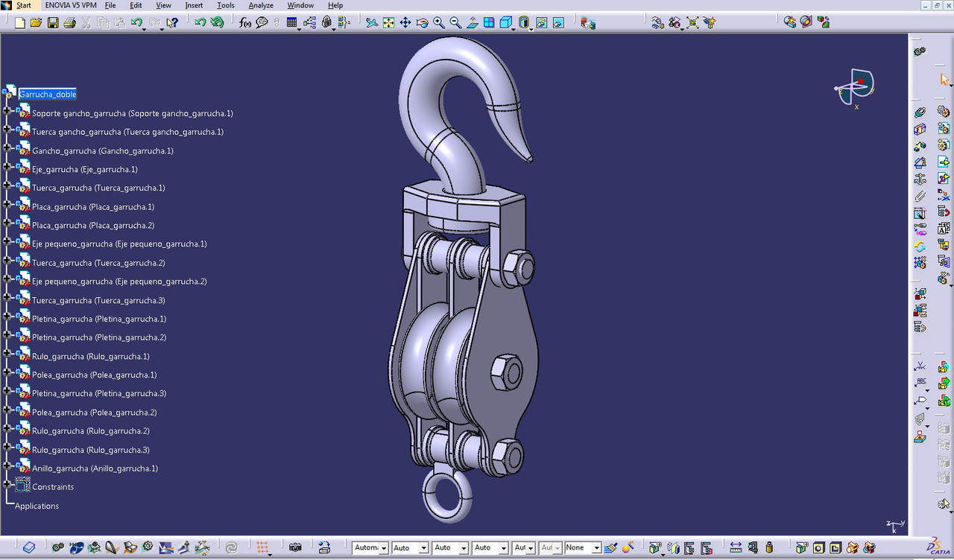Viewport: 954px width, 560px height.
Task: Expand the Polea_garrucha.1 node
Action: pos(7,372)
